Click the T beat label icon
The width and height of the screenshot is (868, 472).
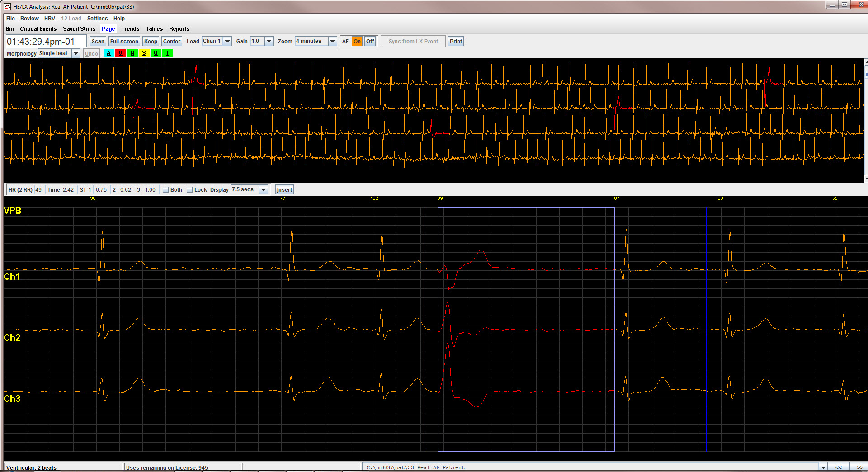point(167,53)
